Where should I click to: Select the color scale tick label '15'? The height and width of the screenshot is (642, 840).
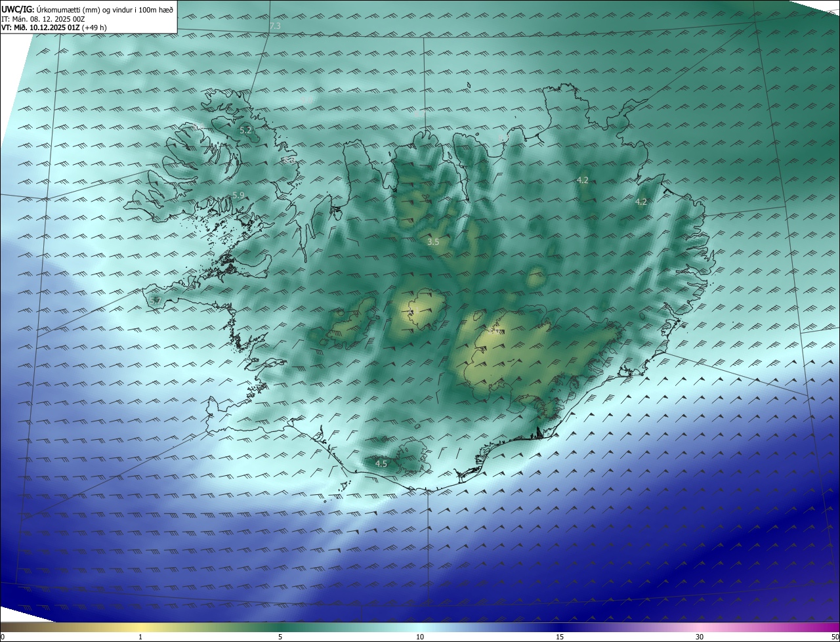click(x=560, y=637)
